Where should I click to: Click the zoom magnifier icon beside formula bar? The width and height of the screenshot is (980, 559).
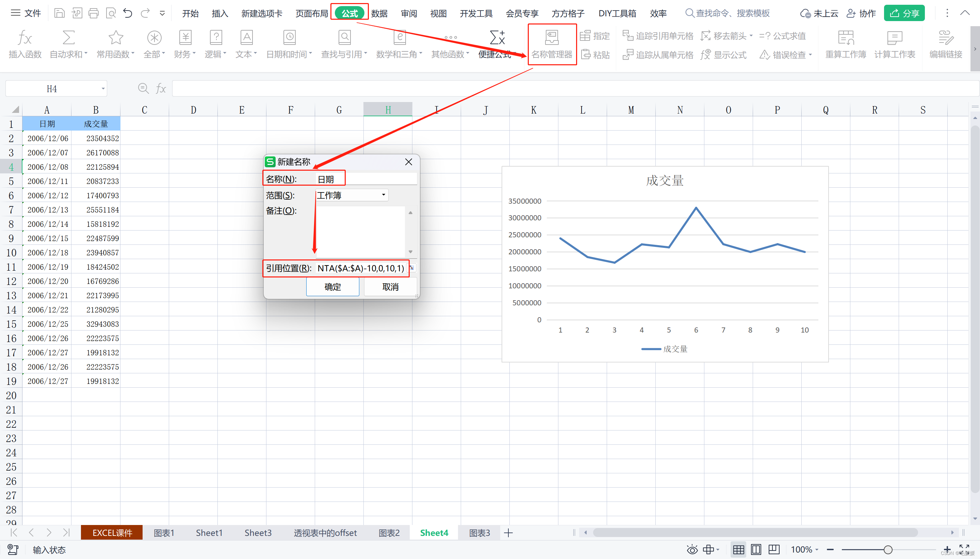[x=143, y=88]
